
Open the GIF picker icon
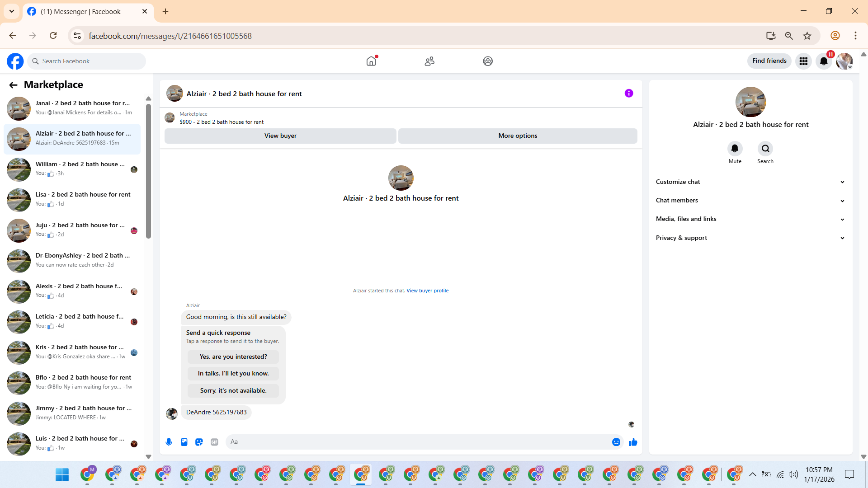click(x=214, y=442)
